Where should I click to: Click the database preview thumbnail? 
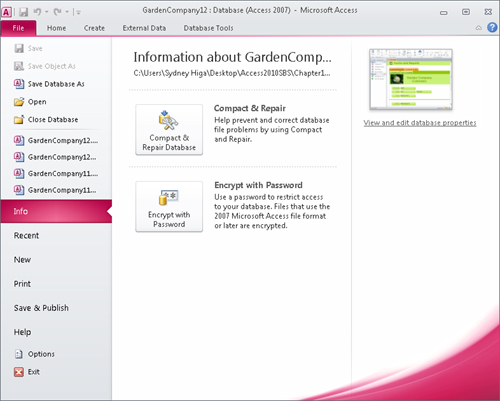411,79
